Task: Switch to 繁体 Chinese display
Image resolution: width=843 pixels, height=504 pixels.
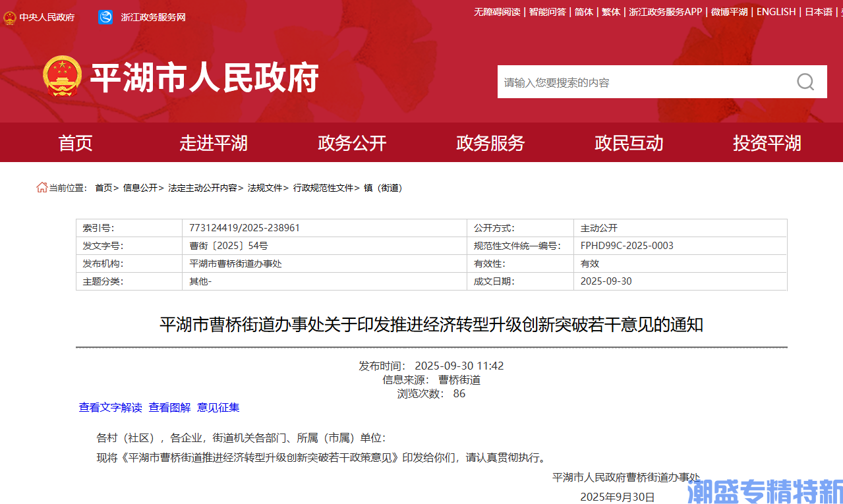Action: pos(610,12)
